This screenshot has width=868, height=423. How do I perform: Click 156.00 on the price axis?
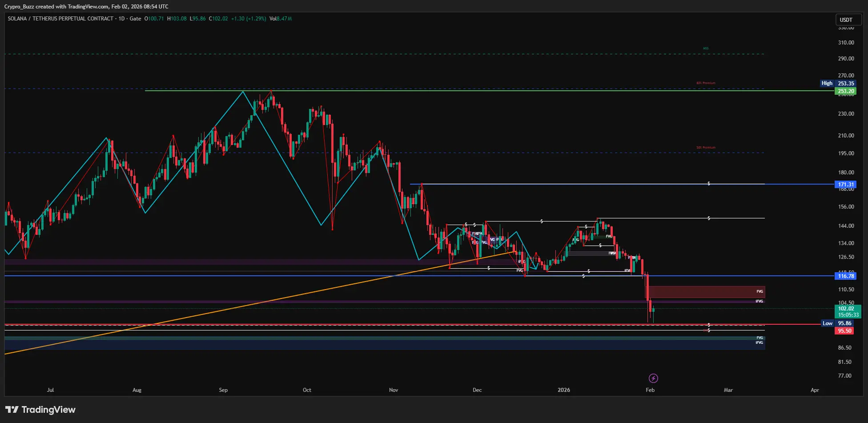tap(846, 207)
